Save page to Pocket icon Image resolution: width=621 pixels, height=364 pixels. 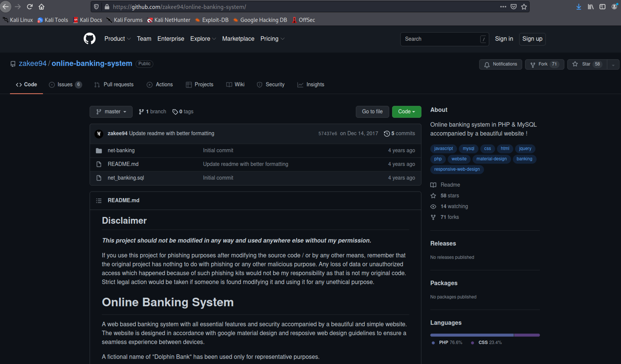point(514,7)
